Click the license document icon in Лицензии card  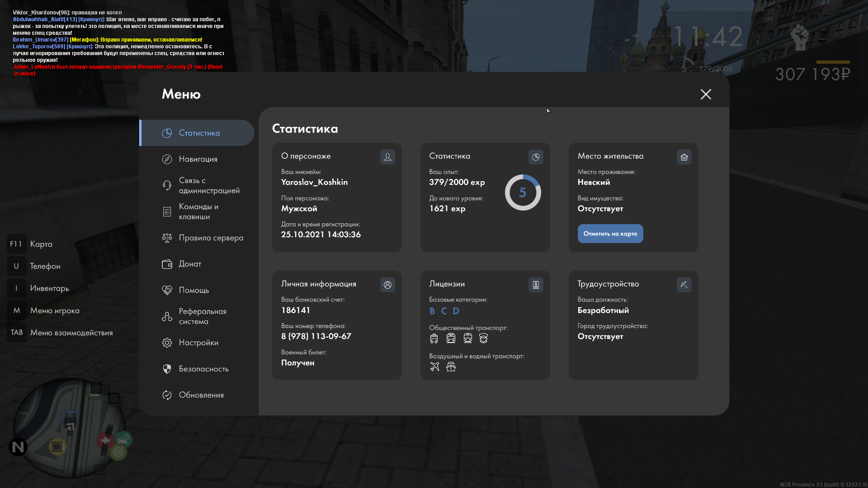(536, 285)
